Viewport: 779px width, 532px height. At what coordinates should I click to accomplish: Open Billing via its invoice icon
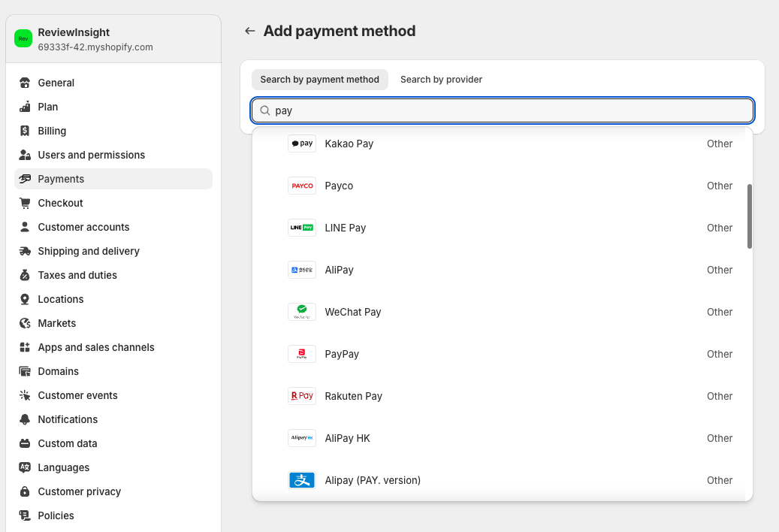[25, 131]
